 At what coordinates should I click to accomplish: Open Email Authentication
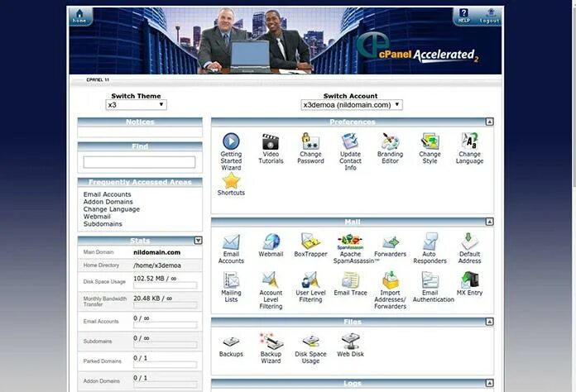(433, 287)
